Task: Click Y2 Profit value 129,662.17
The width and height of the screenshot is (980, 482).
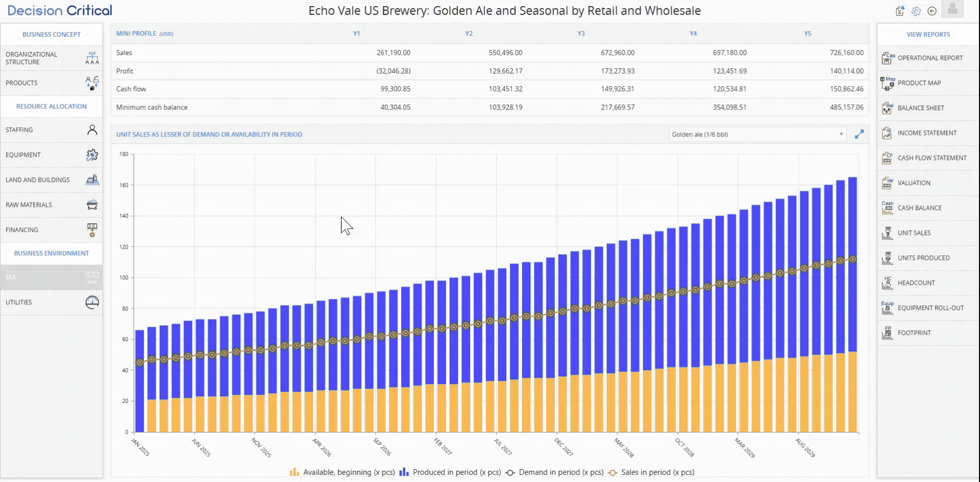Action: 505,71
